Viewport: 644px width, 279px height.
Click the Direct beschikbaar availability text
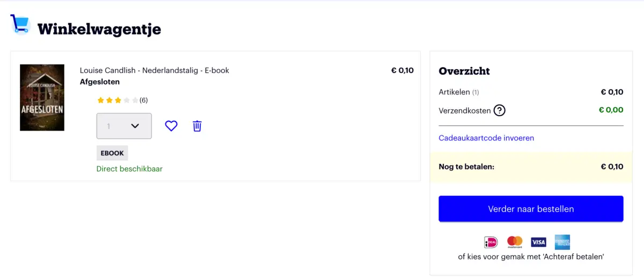pos(129,169)
